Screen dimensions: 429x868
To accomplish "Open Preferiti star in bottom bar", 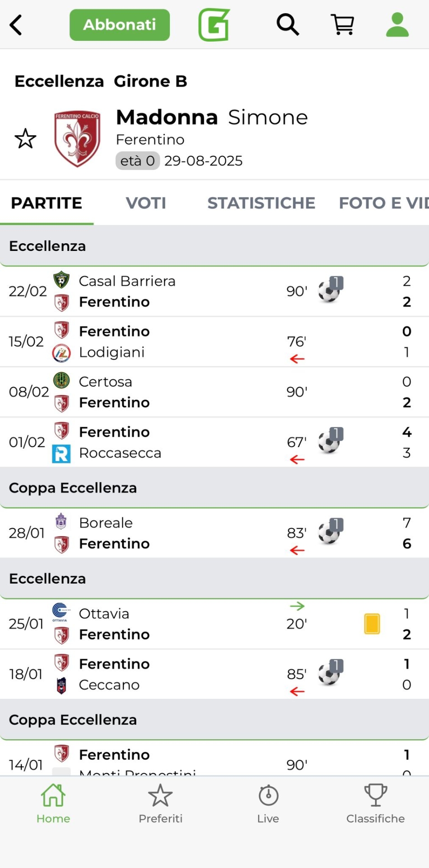I will (160, 804).
